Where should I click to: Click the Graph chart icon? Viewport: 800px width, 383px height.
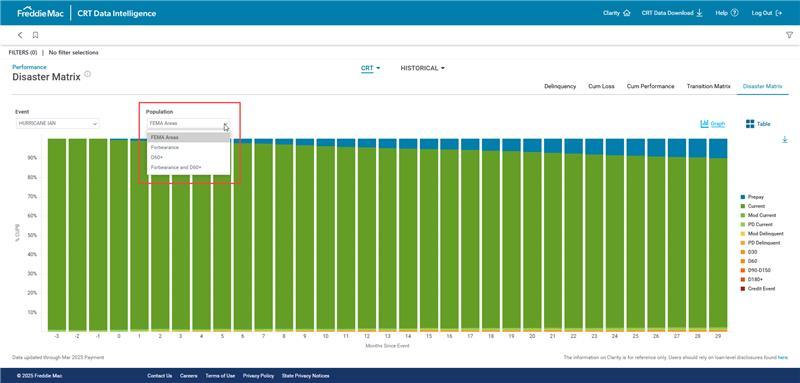pyautogui.click(x=705, y=124)
